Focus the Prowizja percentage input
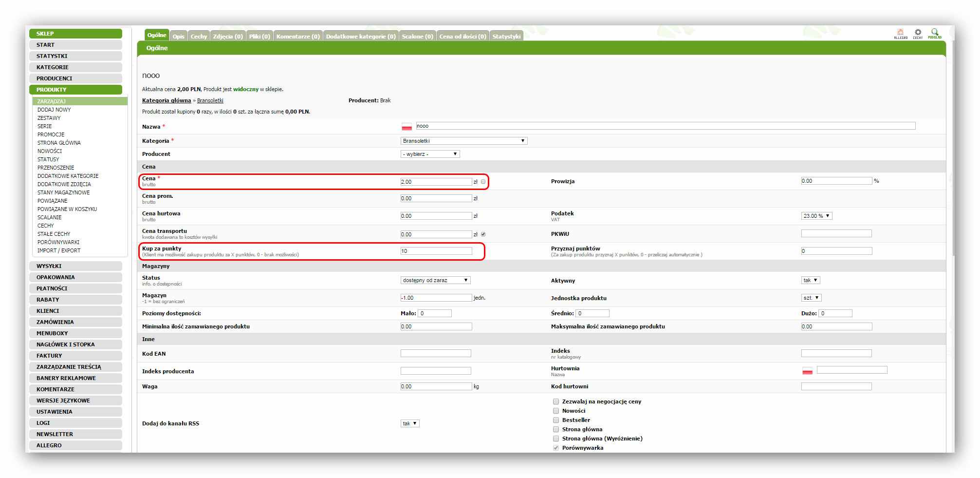The height and width of the screenshot is (478, 980). pos(836,181)
